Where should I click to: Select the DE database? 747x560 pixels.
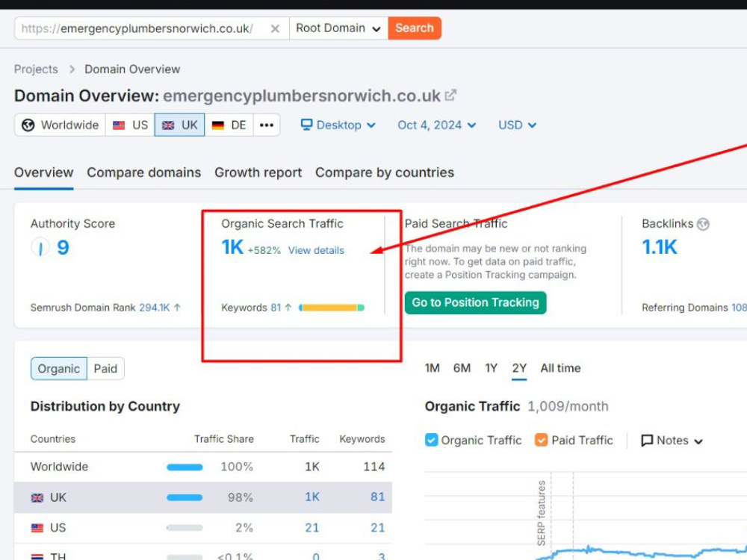[229, 125]
